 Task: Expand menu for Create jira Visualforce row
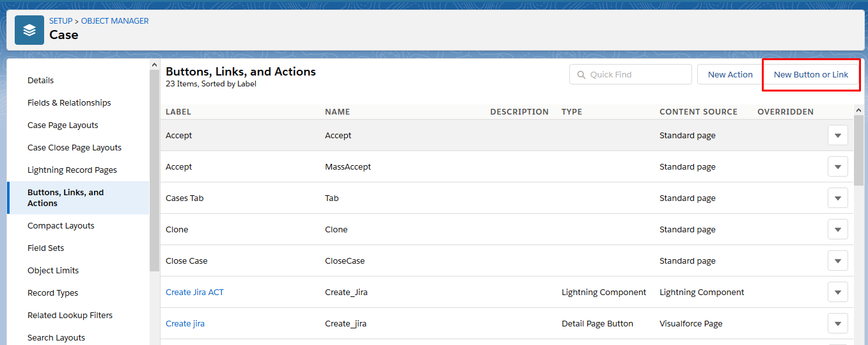[x=837, y=324]
